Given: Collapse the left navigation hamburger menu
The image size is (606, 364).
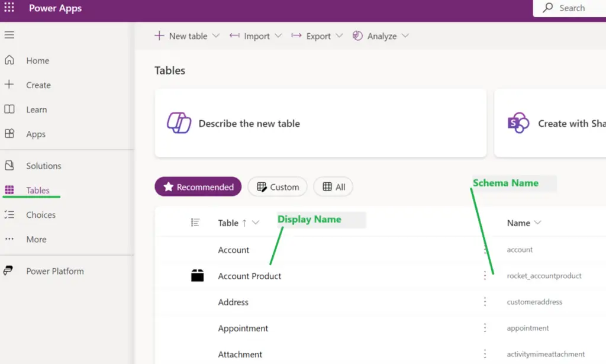Looking at the screenshot, I should coord(9,35).
